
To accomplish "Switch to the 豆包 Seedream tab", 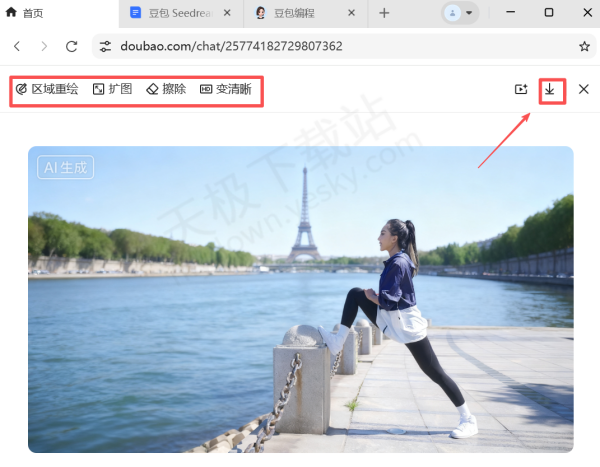I will pos(175,13).
